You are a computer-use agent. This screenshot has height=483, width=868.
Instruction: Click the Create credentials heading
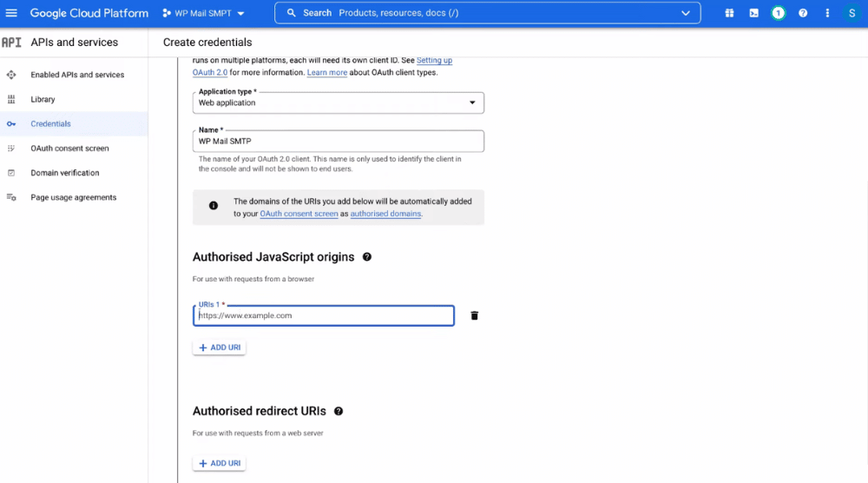(x=207, y=42)
